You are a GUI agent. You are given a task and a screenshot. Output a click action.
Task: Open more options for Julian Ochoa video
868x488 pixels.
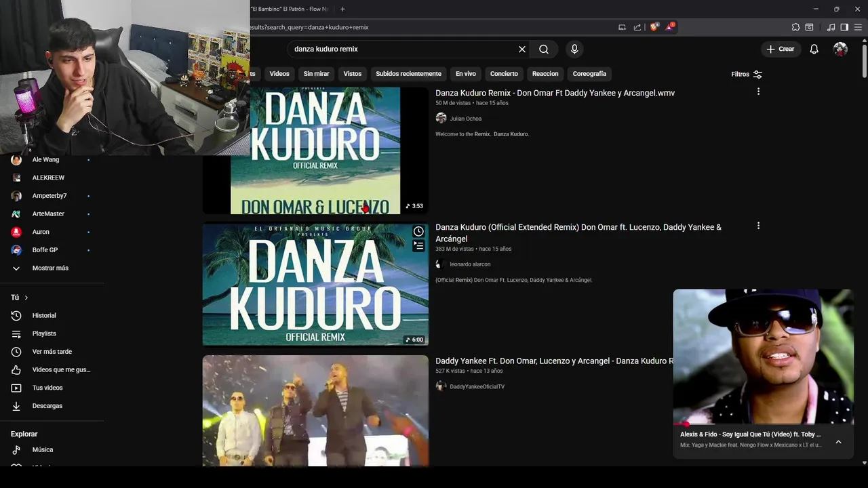click(x=758, y=91)
